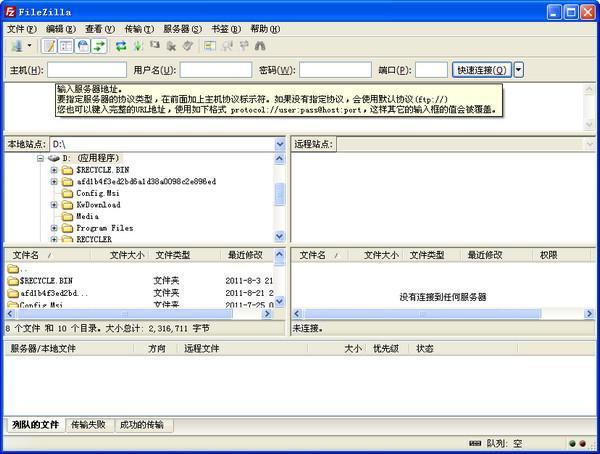Click the remote file list scroll left arrow
The height and width of the screenshot is (454, 600).
coord(297,314)
